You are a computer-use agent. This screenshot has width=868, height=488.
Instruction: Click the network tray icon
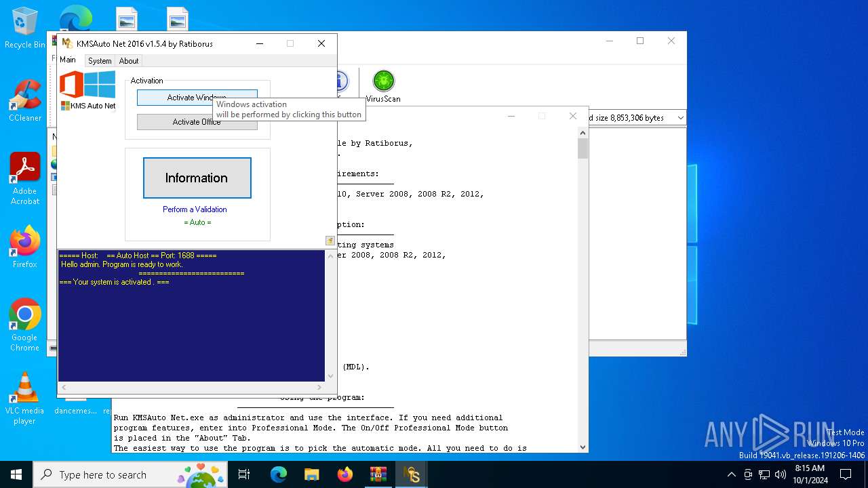[764, 474]
